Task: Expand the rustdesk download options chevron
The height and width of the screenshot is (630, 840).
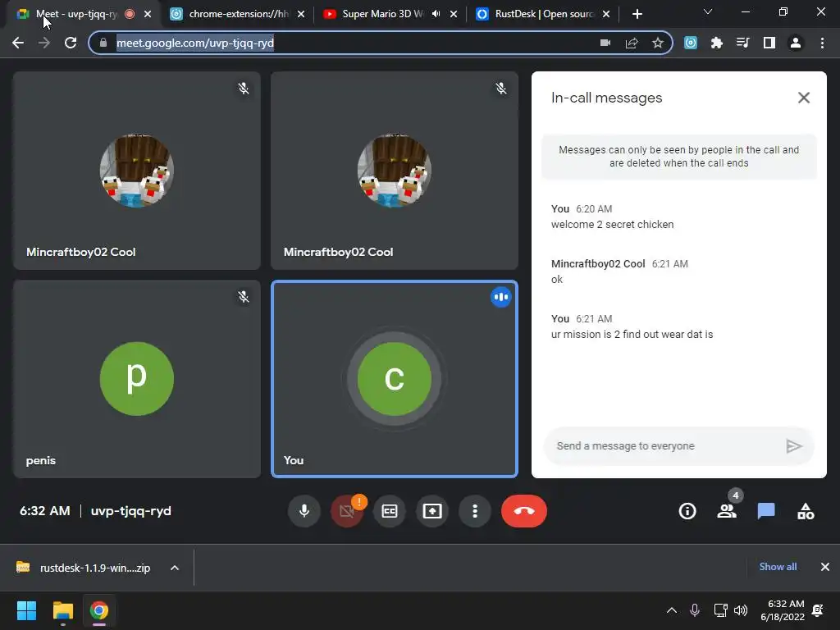Action: pyautogui.click(x=175, y=568)
